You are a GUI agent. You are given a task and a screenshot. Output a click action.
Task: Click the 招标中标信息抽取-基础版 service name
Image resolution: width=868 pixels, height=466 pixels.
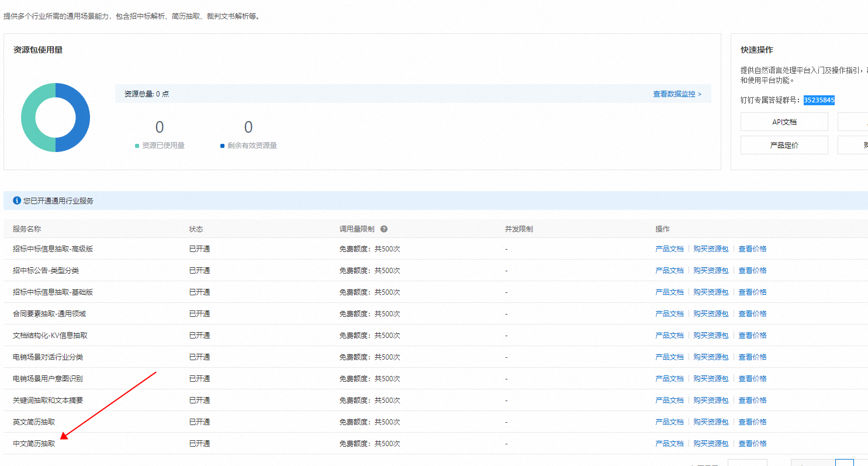click(53, 292)
